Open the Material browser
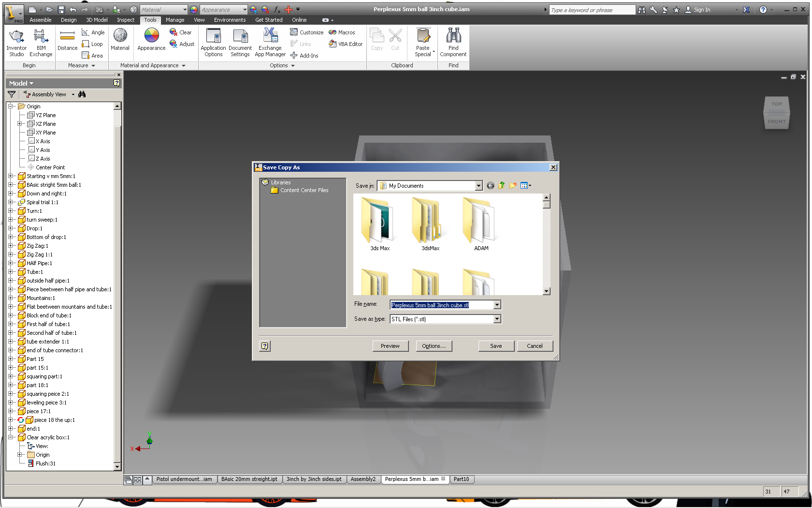The image size is (812, 508). click(120, 40)
